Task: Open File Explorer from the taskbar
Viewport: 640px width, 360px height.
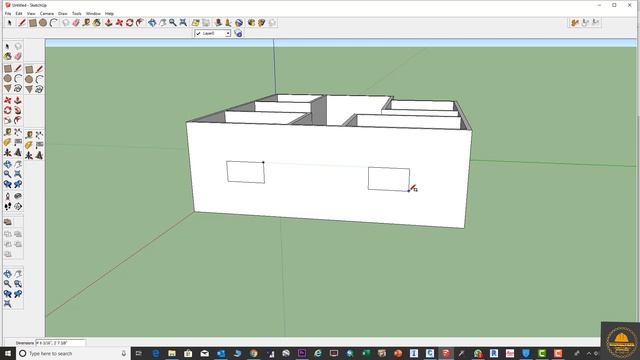Action: [172, 353]
